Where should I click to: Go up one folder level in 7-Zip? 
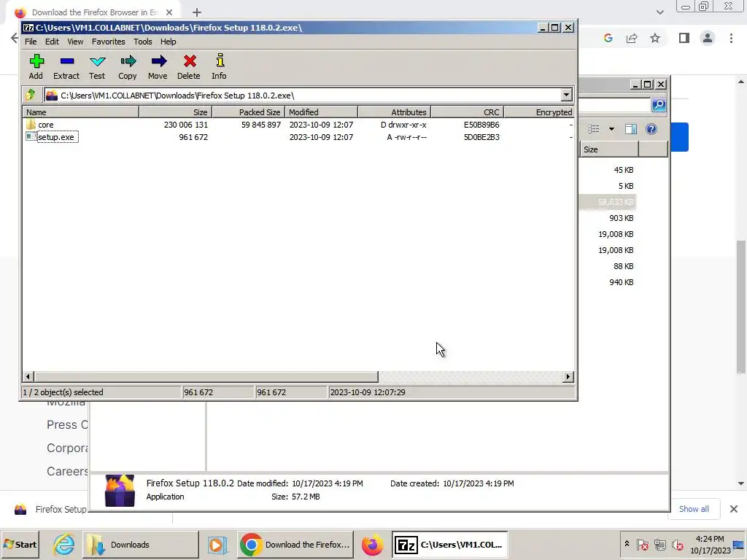(31, 95)
